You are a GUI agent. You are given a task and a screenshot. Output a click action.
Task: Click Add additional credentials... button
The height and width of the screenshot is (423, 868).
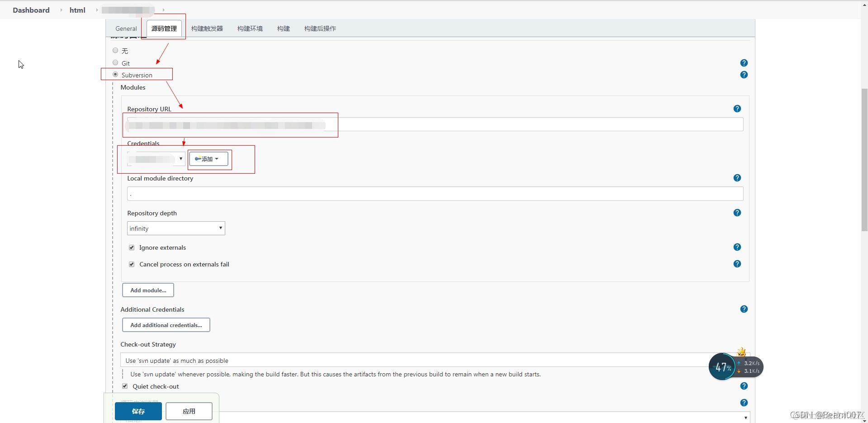pyautogui.click(x=166, y=325)
